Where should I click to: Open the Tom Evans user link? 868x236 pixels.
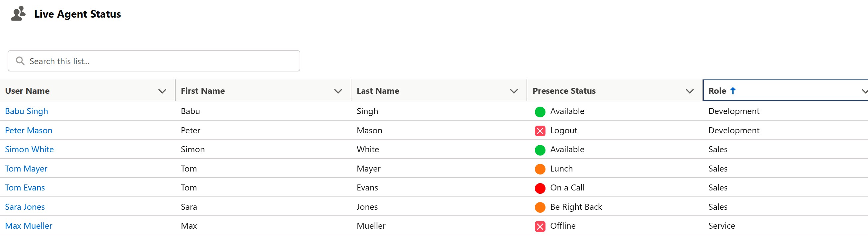pyautogui.click(x=25, y=187)
